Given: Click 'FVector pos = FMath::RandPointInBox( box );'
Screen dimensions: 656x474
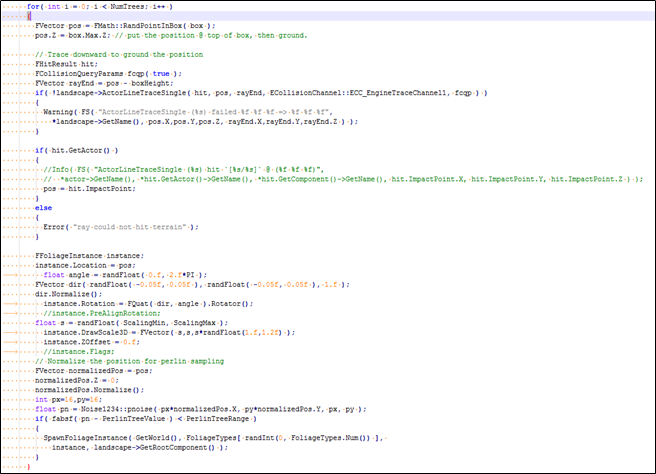Looking at the screenshot, I should [x=125, y=26].
